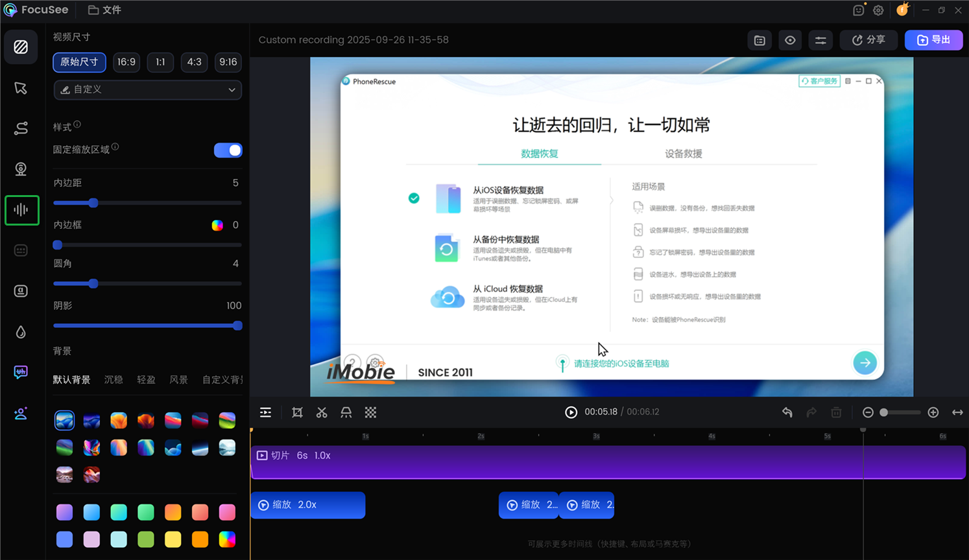Open the motion path sidebar icon
This screenshot has width=969, height=560.
pyautogui.click(x=21, y=128)
